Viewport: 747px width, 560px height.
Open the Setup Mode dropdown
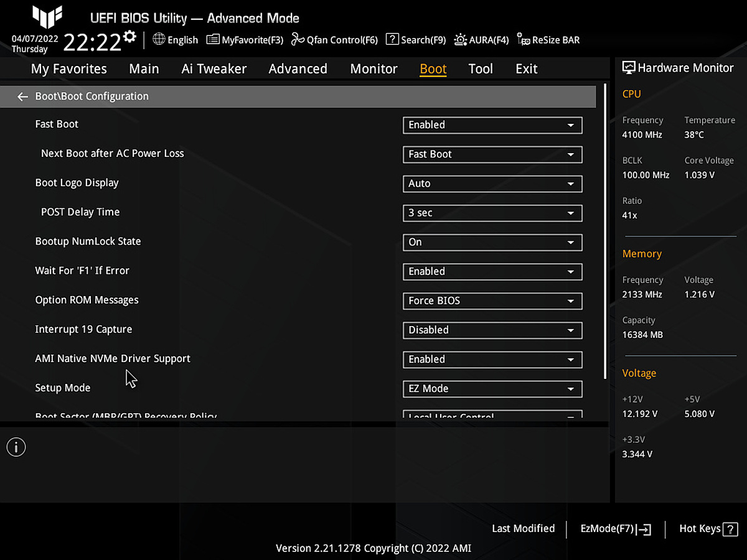click(492, 388)
